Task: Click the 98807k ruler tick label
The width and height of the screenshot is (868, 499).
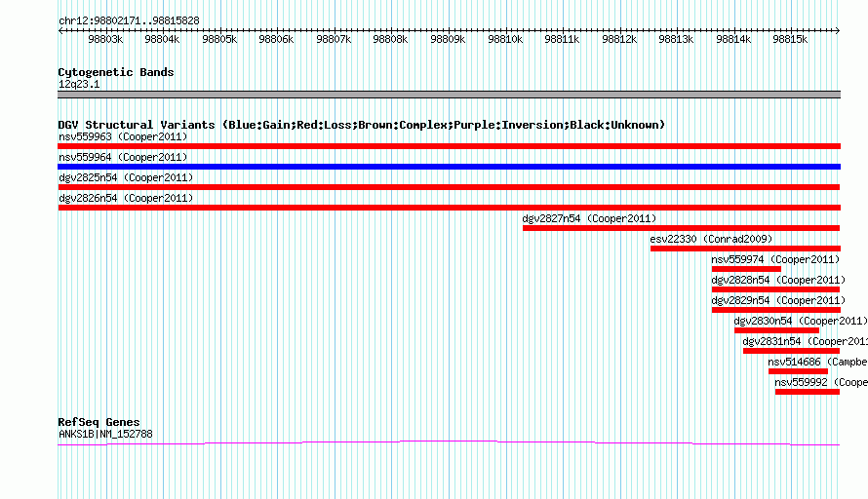Action: point(334,39)
